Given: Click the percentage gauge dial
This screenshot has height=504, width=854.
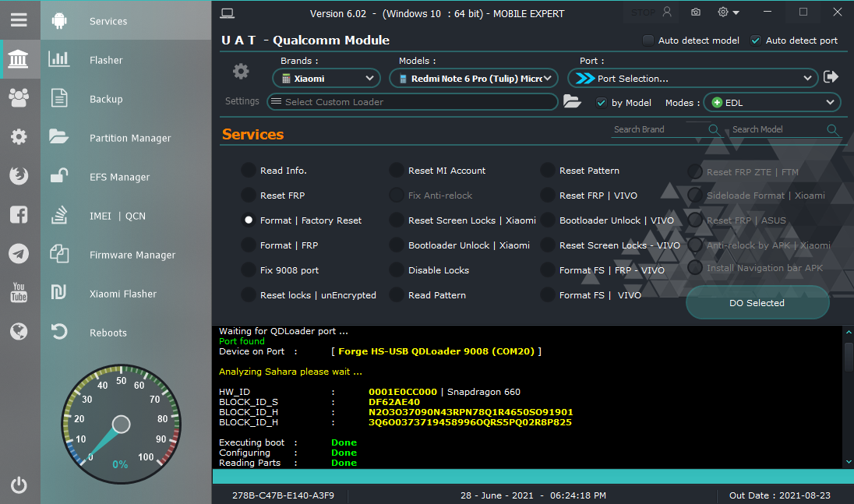Looking at the screenshot, I should point(121,424).
